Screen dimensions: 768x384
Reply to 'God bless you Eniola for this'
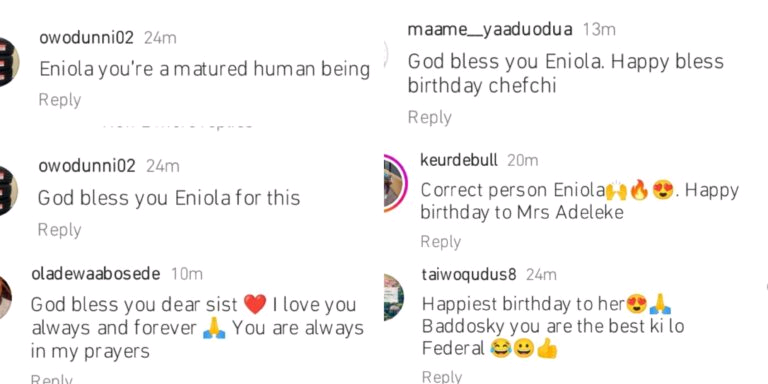point(60,230)
